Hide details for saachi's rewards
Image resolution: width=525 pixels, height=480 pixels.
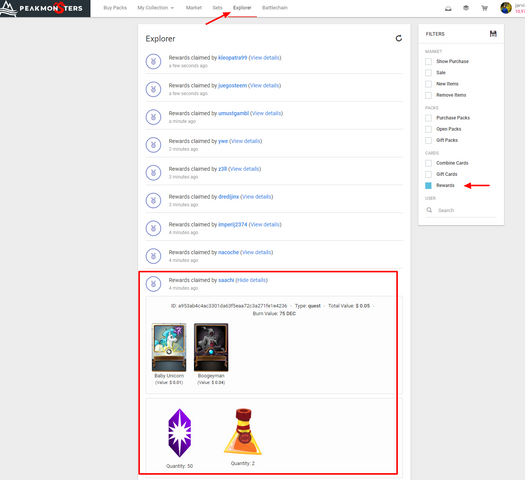[251, 280]
